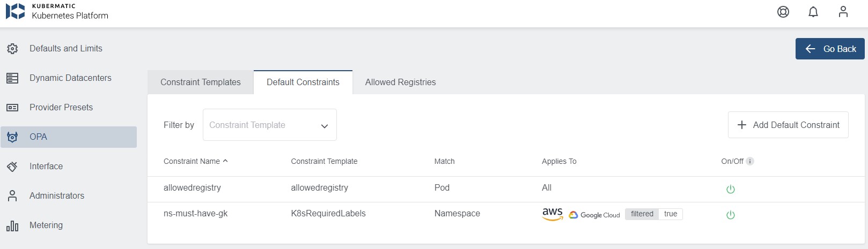This screenshot has height=249, width=868.
Task: Open the notifications bell
Action: pyautogui.click(x=813, y=12)
